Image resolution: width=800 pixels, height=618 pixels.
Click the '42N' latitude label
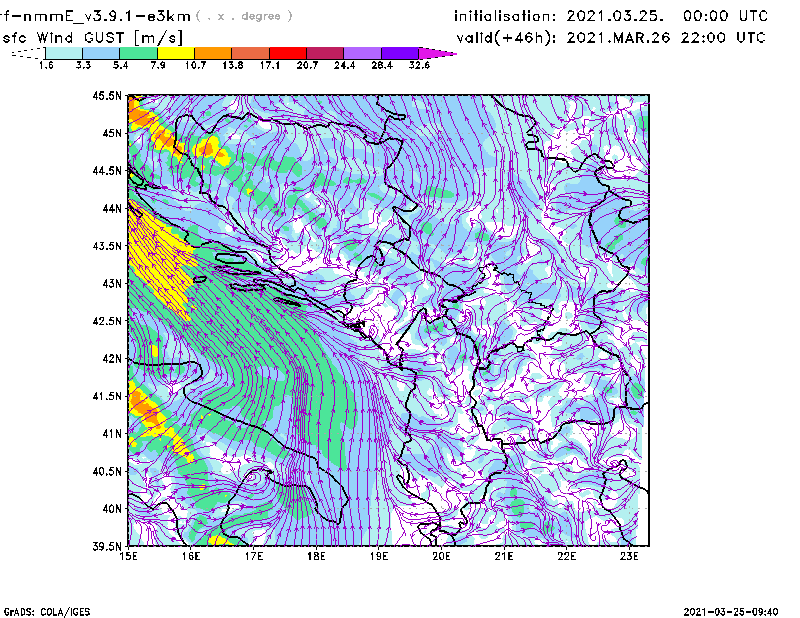112,359
